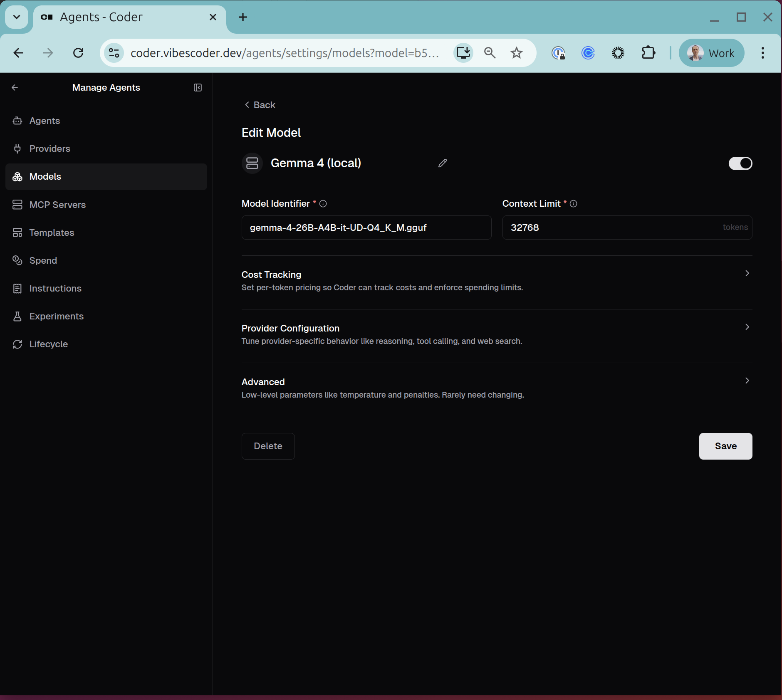Click the Spend coins icon

tap(17, 260)
